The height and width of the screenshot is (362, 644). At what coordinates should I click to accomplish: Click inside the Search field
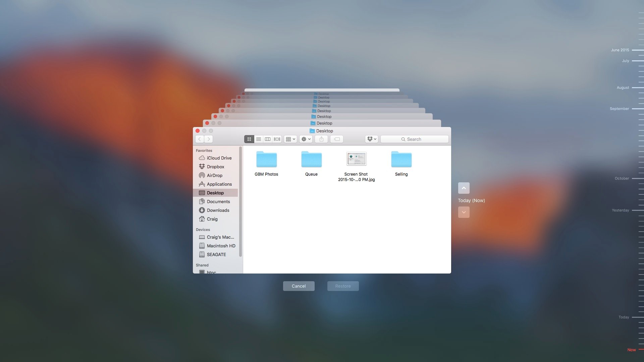tap(414, 139)
